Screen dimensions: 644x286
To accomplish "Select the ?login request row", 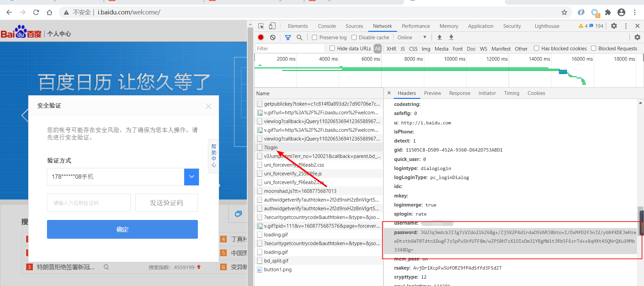I will tap(319, 148).
